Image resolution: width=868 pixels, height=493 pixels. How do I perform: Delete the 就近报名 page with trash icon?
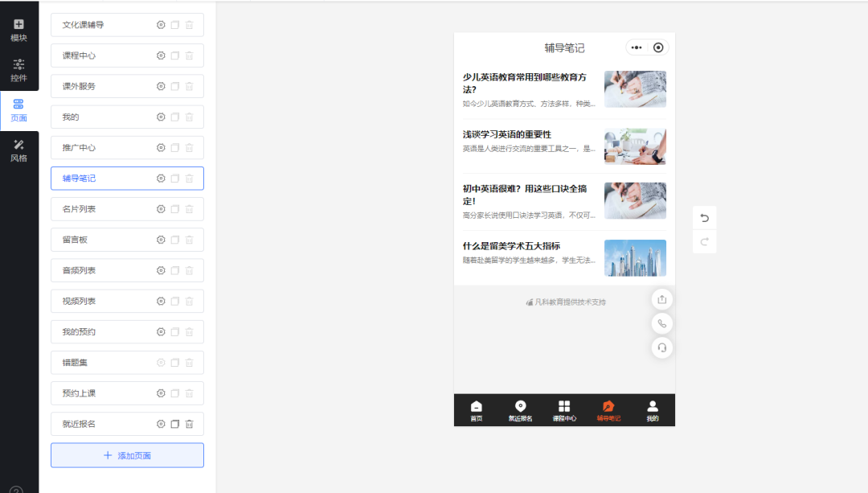click(190, 424)
